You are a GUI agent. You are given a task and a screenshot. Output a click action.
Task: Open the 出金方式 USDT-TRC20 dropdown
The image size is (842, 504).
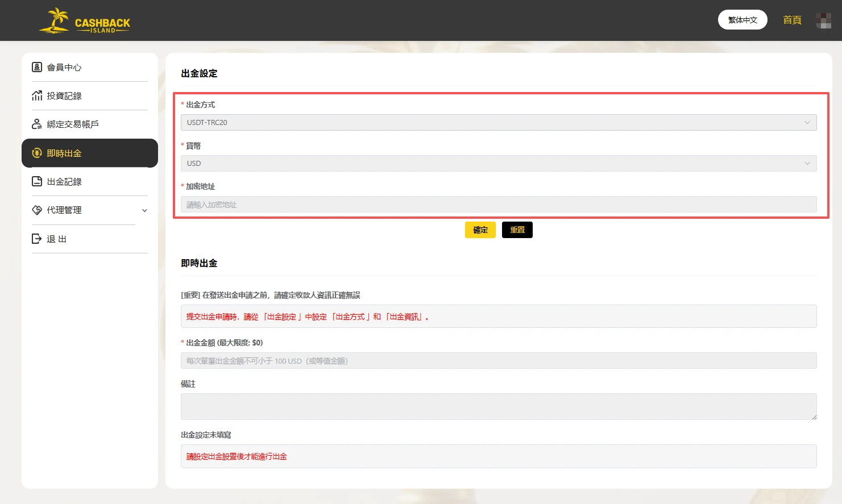coord(499,122)
